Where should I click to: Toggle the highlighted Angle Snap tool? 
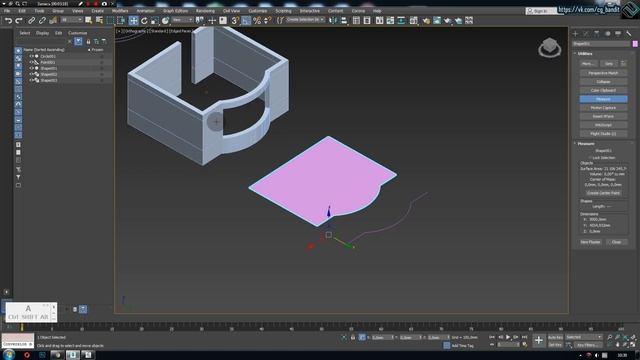tap(246, 20)
